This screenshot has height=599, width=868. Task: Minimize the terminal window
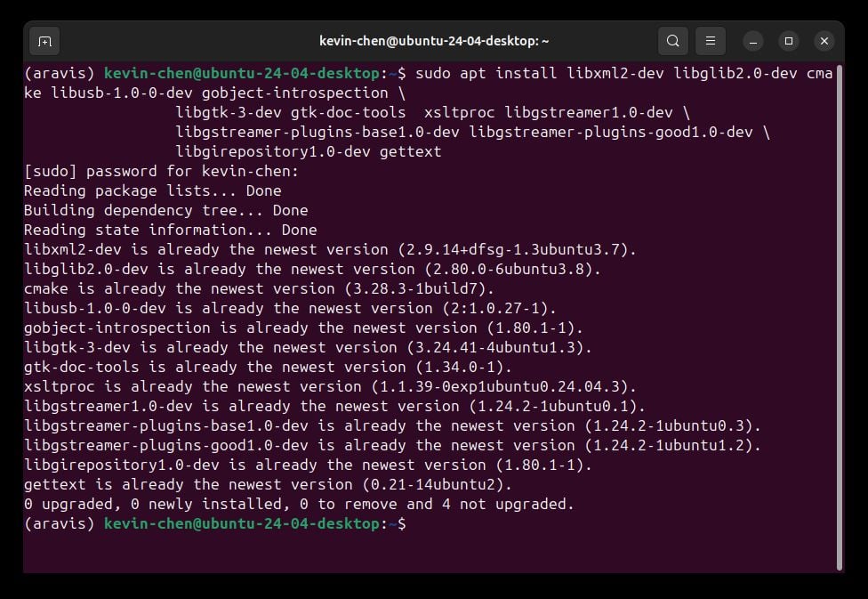click(x=753, y=41)
